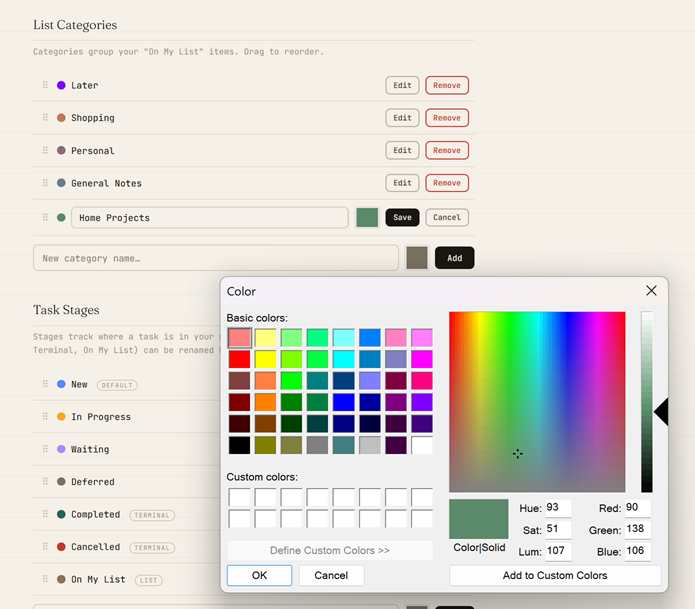Click the drag handle for Home Projects row

coord(45,217)
